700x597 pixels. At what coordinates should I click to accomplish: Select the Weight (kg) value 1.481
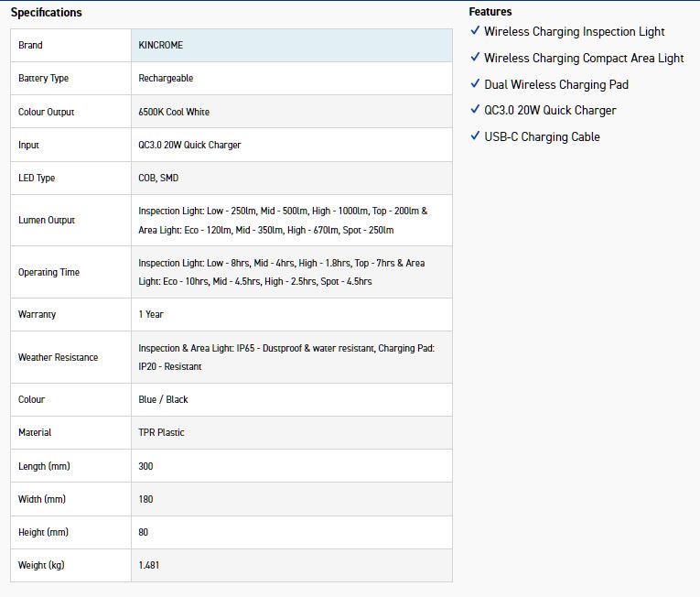pyautogui.click(x=148, y=565)
